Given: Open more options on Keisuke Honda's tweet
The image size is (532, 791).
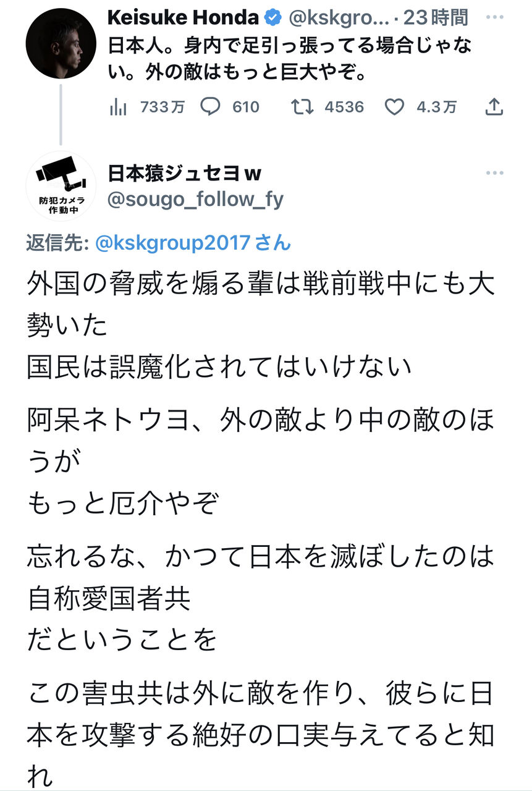Looking at the screenshot, I should tap(495, 17).
